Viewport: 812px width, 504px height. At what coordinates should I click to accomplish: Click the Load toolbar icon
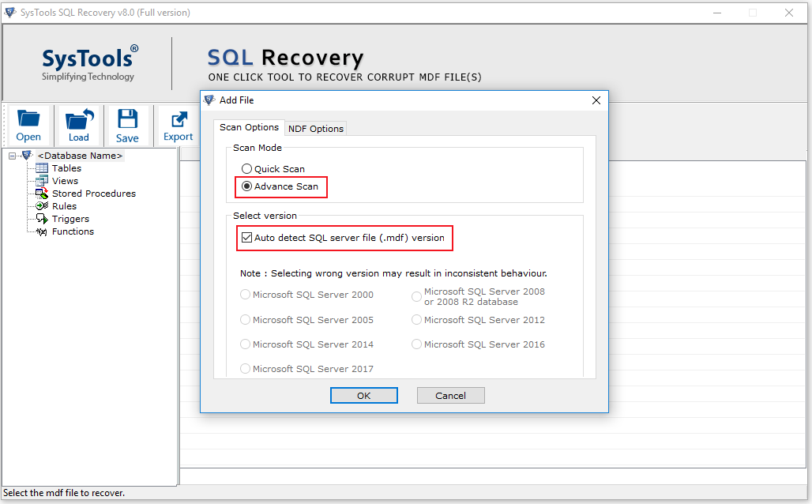point(79,119)
